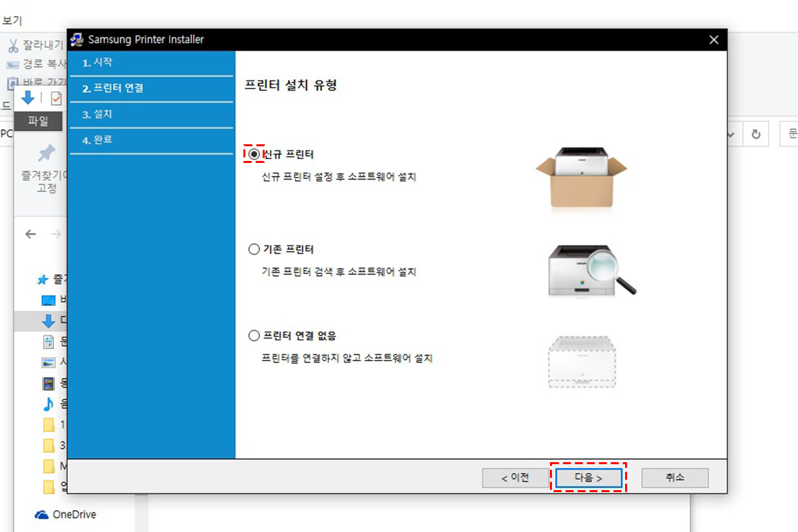The height and width of the screenshot is (532, 798).
Task: Select the 기존 프린터 radio button
Action: coord(254,249)
